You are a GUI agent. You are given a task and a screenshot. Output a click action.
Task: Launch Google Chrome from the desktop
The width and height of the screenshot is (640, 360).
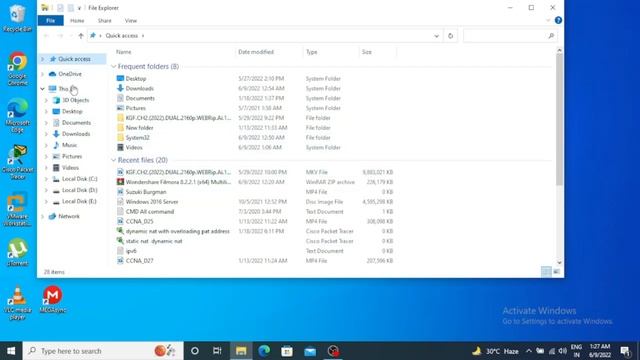[x=17, y=68]
